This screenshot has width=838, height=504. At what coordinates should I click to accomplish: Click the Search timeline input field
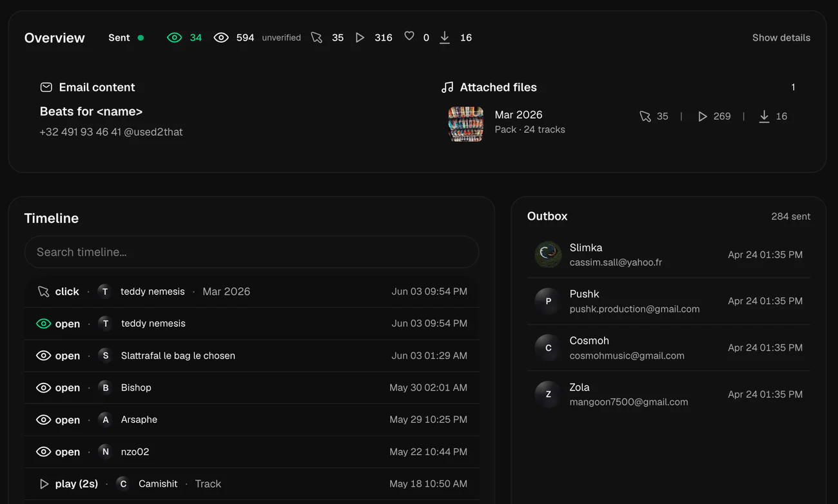click(x=251, y=252)
